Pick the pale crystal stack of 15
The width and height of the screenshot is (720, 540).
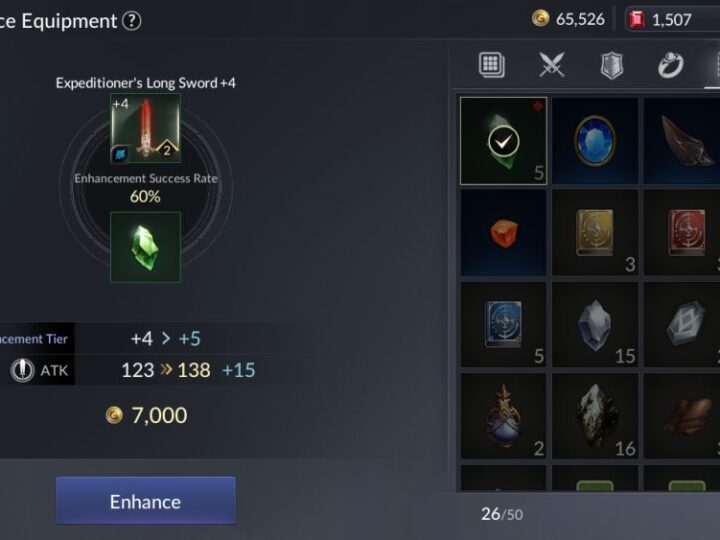click(595, 324)
